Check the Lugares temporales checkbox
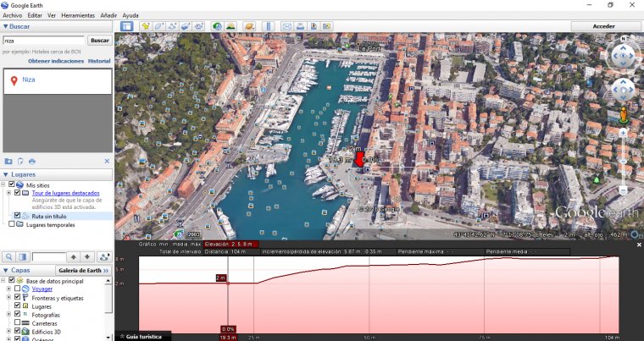Viewport: 644px width, 341px height. pyautogui.click(x=12, y=224)
